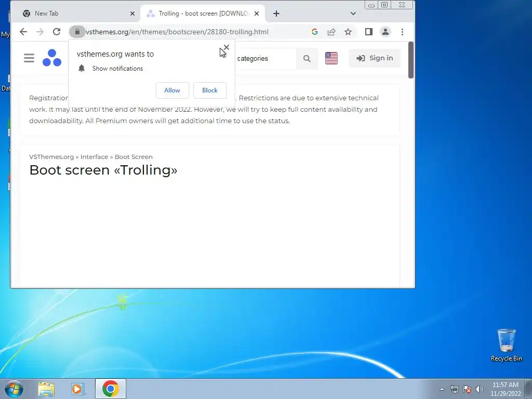Viewport: 532px width, 399px height.
Task: Click the taskbar clock showing 11:57 AM
Action: coord(505,389)
